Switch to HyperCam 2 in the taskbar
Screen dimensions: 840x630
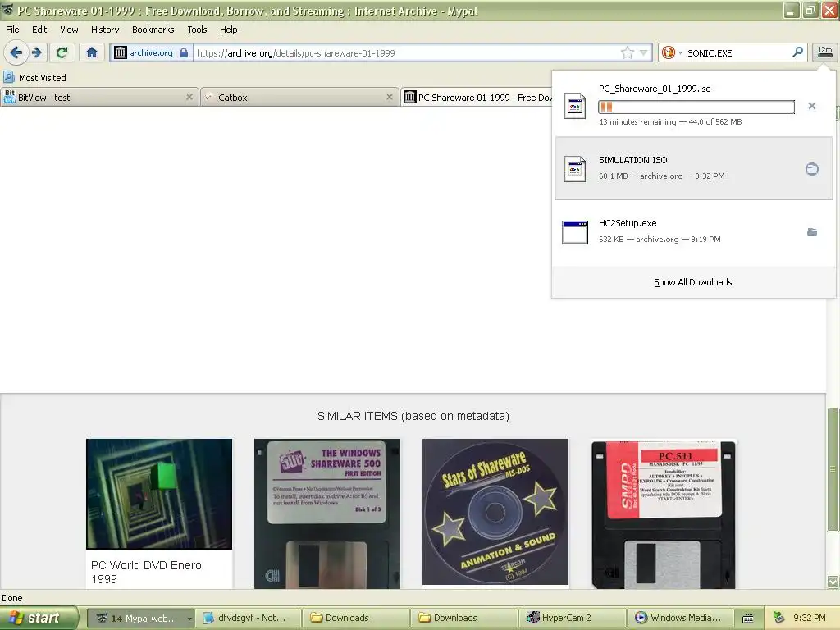[x=572, y=618]
